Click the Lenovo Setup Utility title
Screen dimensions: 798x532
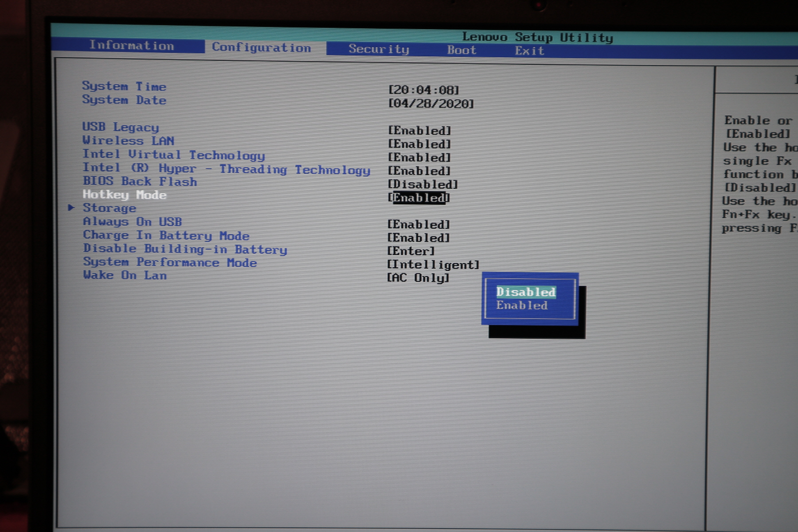coord(538,37)
